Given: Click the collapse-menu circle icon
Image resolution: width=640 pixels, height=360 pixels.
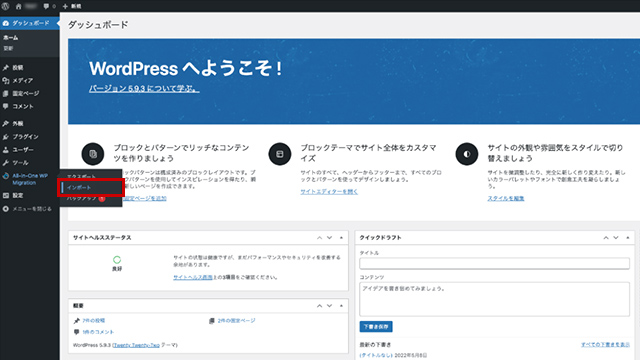Looking at the screenshot, I should 5,209.
